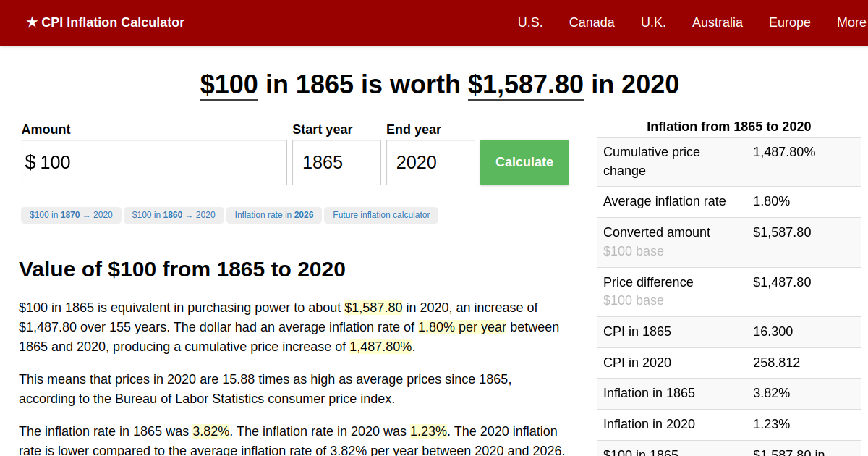
Task: Open the "$100 in 1860 → 2020" link
Action: (x=174, y=215)
